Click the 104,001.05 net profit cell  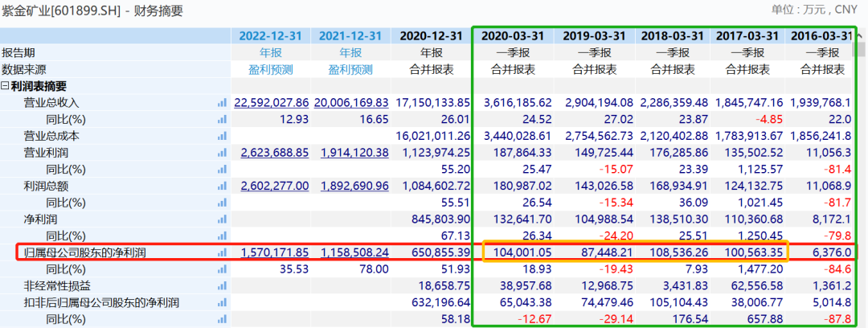[524, 252]
